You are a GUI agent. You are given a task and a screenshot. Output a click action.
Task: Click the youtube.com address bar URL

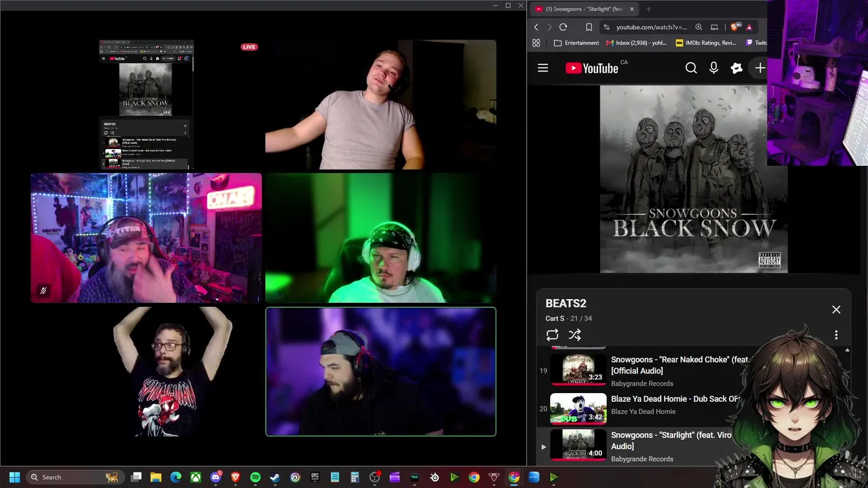tap(652, 27)
